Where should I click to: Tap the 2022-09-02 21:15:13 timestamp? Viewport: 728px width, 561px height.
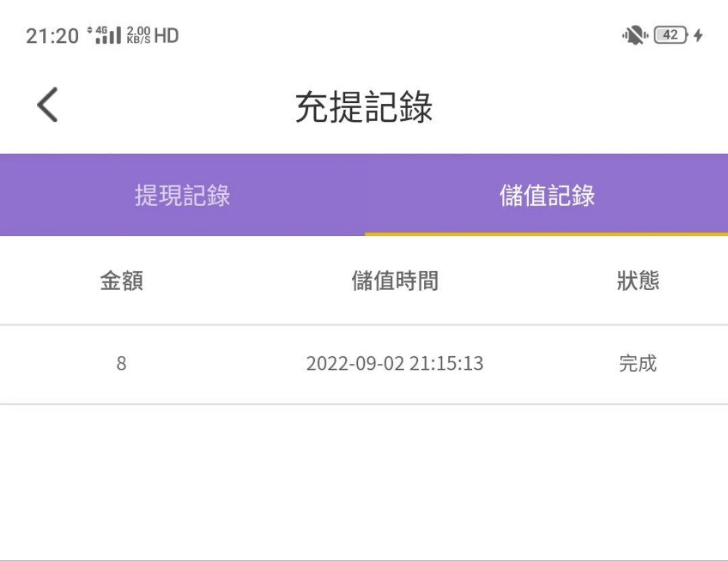click(x=394, y=364)
